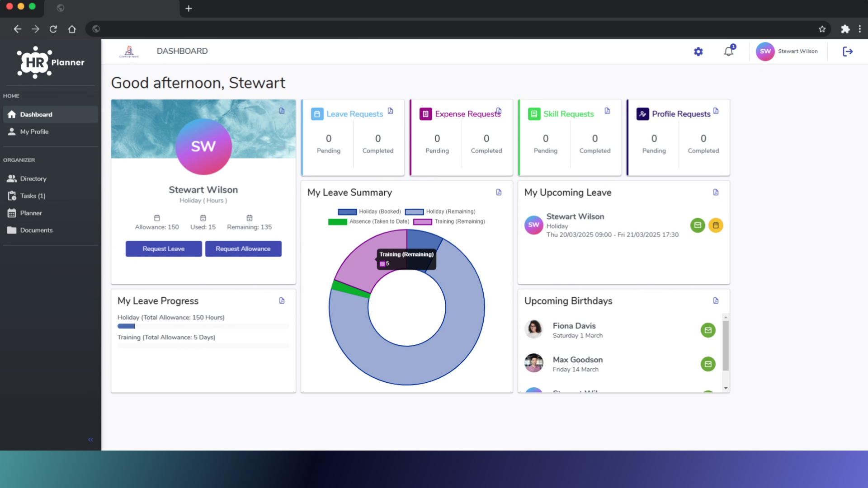Click browser reload button
The height and width of the screenshot is (488, 868).
pyautogui.click(x=53, y=29)
